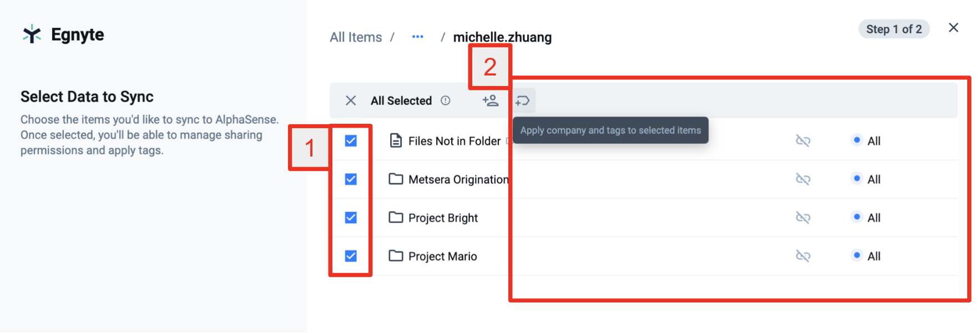The image size is (980, 333).
Task: Uncheck the Metsera Origination checkbox
Action: click(351, 179)
